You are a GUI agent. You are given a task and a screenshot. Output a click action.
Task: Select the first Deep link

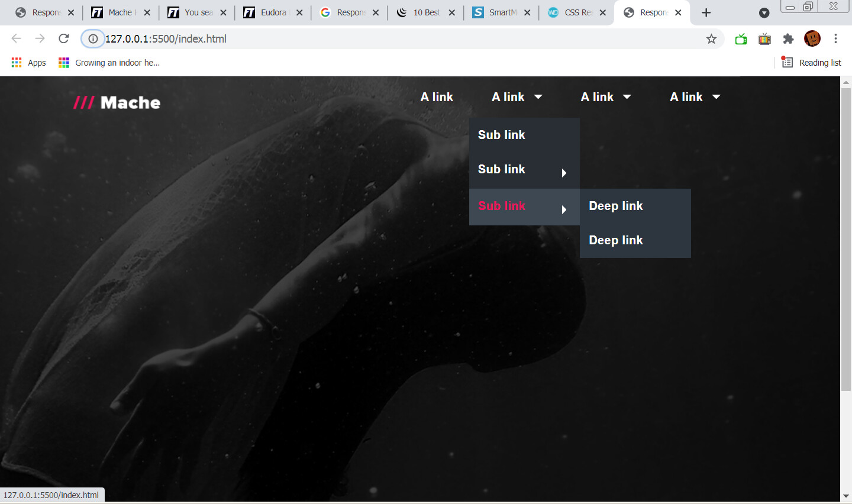pos(635,206)
